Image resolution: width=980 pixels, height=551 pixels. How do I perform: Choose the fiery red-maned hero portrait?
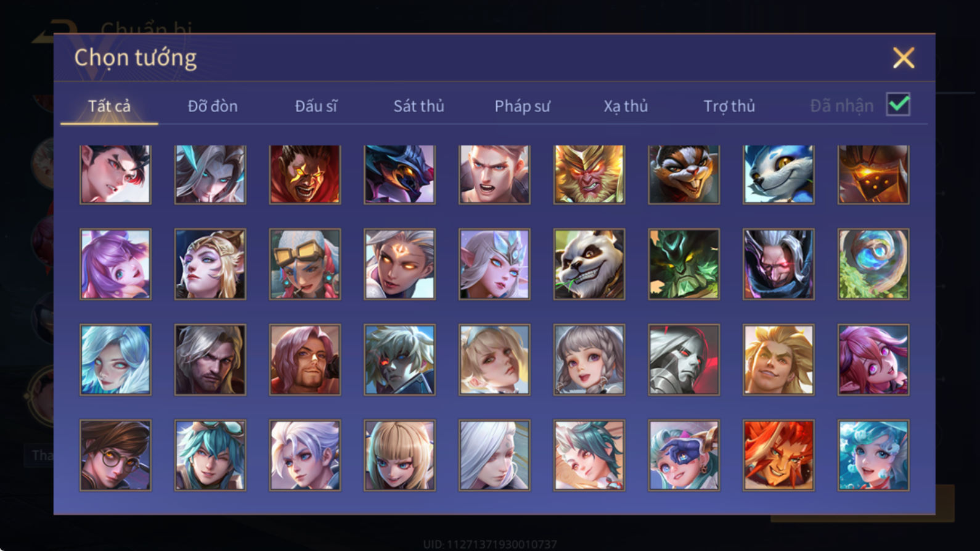point(778,455)
